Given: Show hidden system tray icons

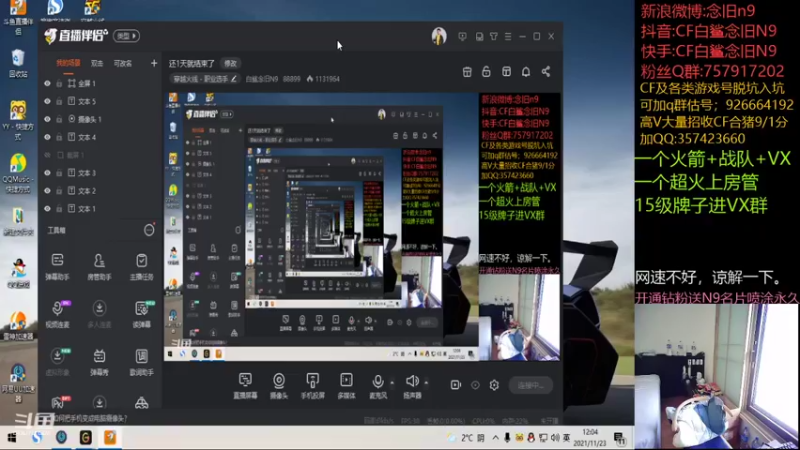Looking at the screenshot, I should click(x=495, y=438).
